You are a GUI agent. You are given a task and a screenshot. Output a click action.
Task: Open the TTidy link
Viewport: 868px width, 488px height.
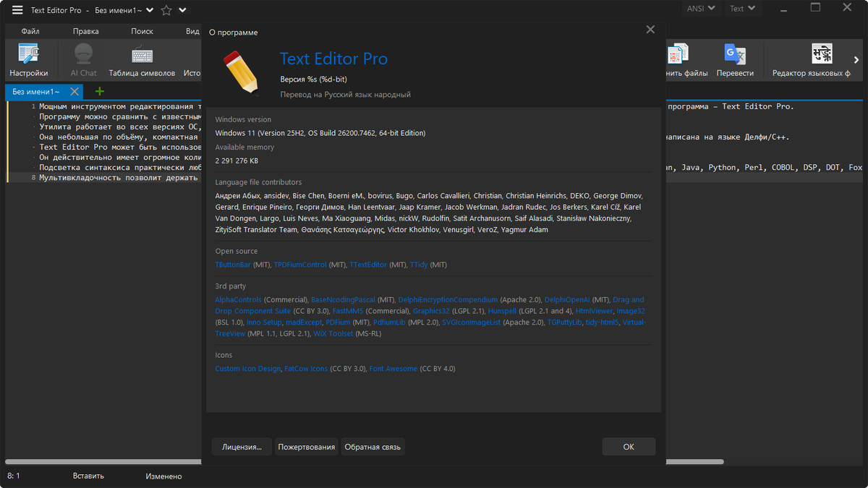419,265
